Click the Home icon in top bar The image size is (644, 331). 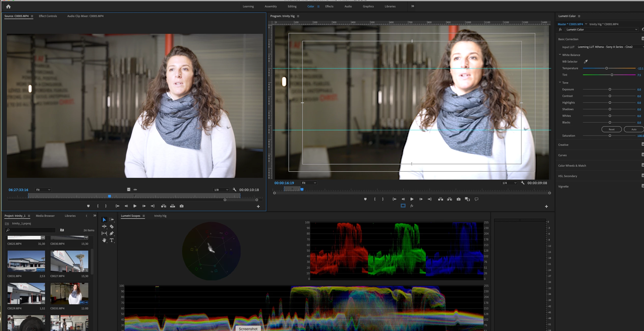click(x=8, y=7)
